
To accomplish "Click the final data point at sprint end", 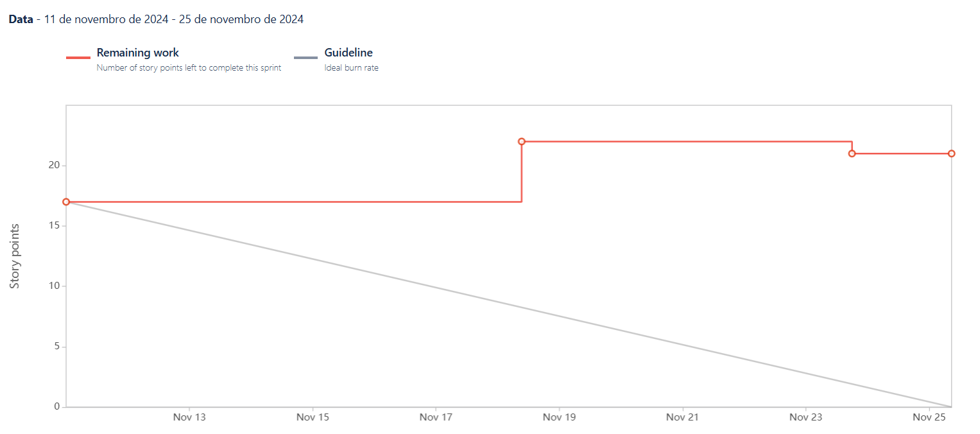I will click(x=951, y=153).
